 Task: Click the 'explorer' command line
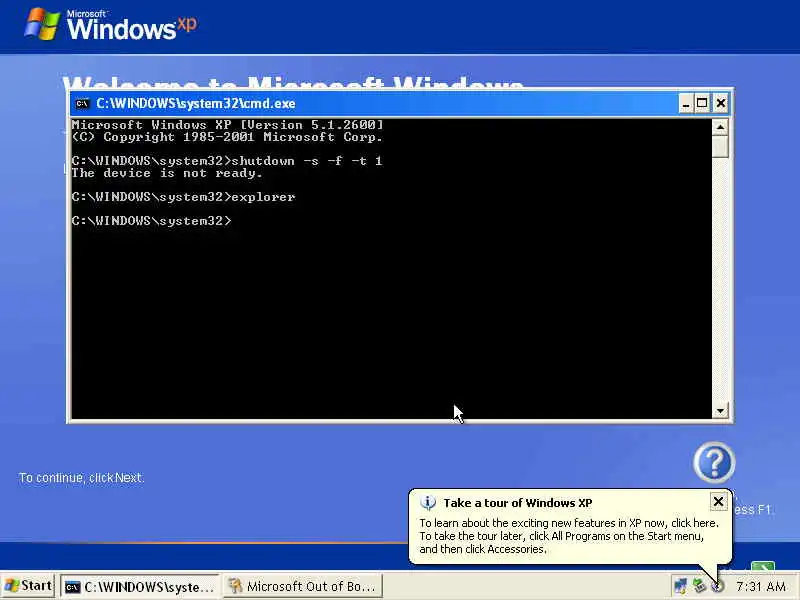point(183,197)
